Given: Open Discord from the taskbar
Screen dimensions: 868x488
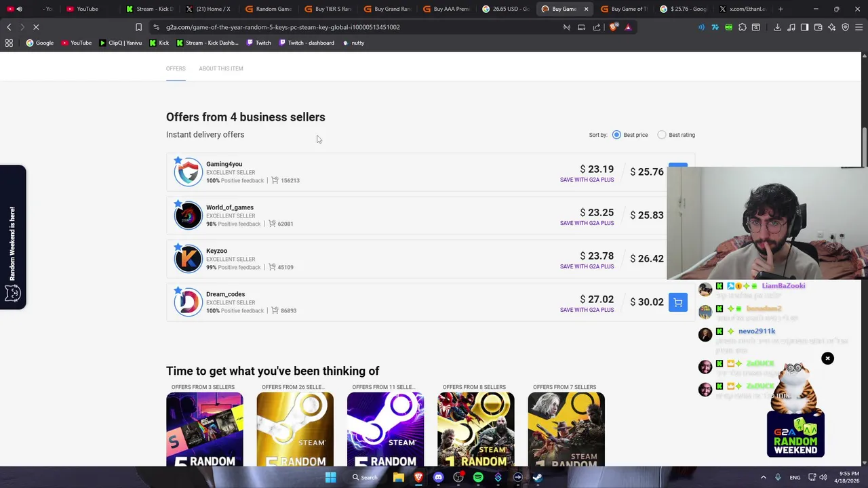Looking at the screenshot, I should pyautogui.click(x=438, y=477).
